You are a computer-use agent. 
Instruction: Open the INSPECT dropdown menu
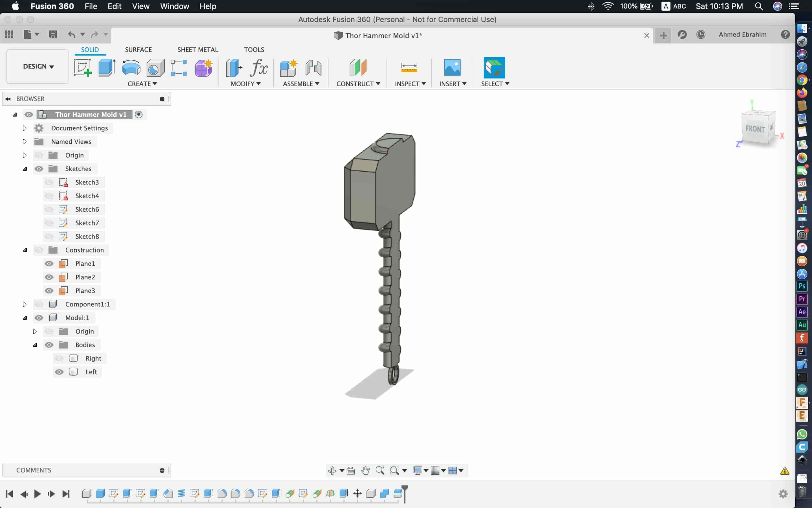pyautogui.click(x=410, y=84)
